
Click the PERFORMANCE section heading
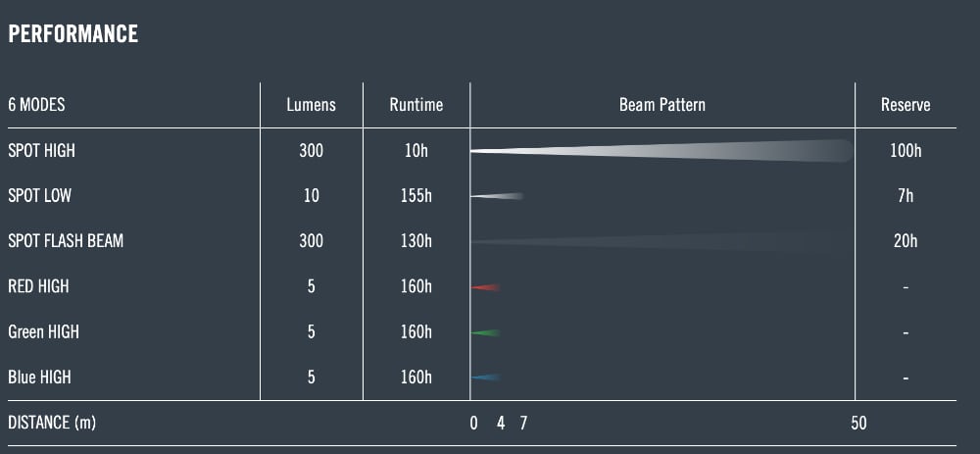pyautogui.click(x=73, y=34)
